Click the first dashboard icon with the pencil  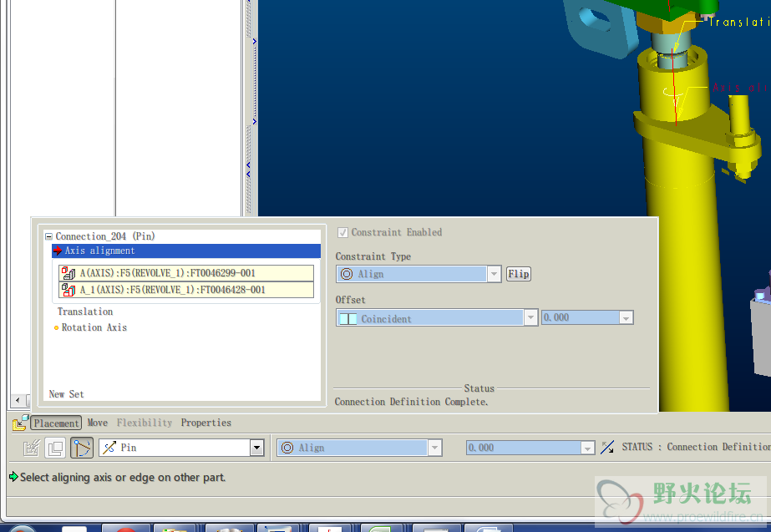click(x=32, y=448)
